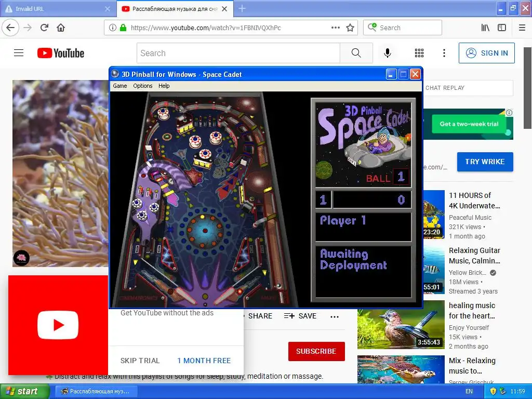
Task: Click SIGN IN on YouTube
Action: 486,53
